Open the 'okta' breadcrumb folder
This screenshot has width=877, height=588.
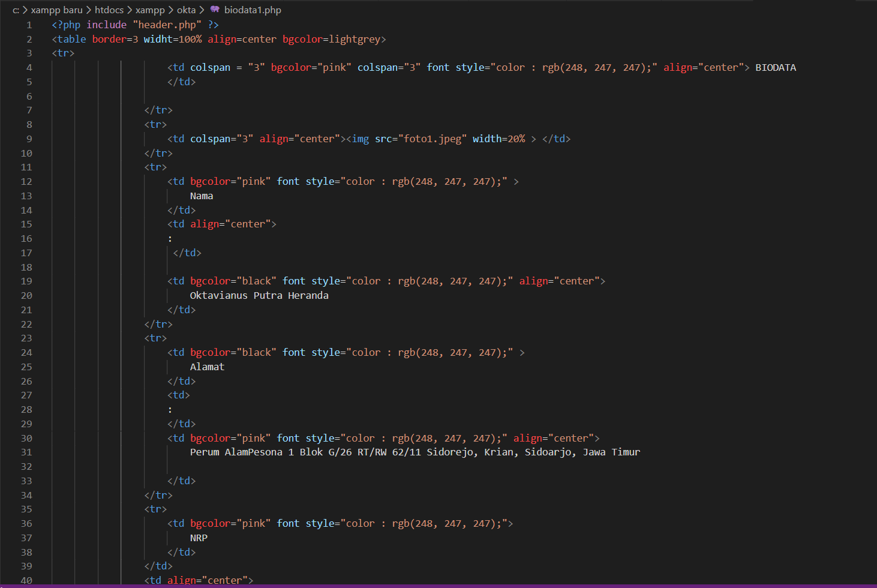(186, 10)
